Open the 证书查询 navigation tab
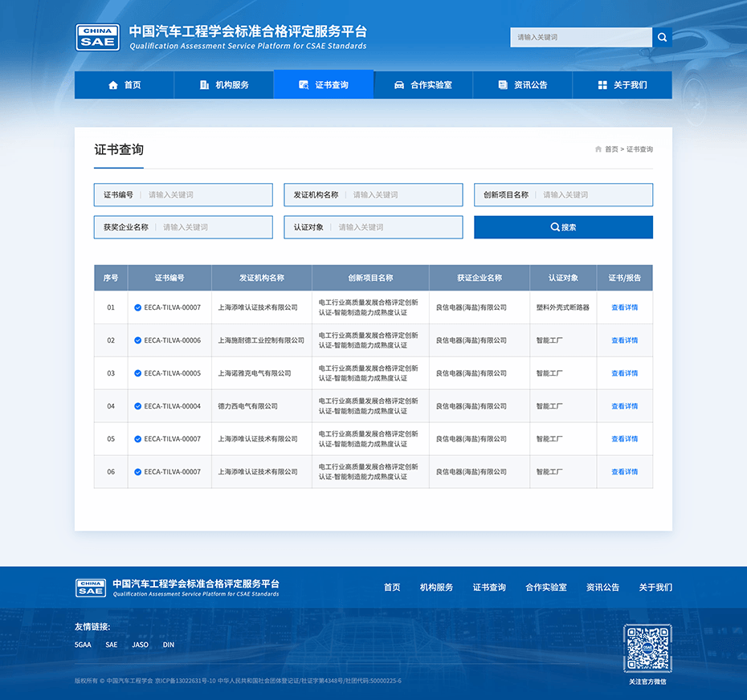Image resolution: width=747 pixels, height=700 pixels. 324,85
